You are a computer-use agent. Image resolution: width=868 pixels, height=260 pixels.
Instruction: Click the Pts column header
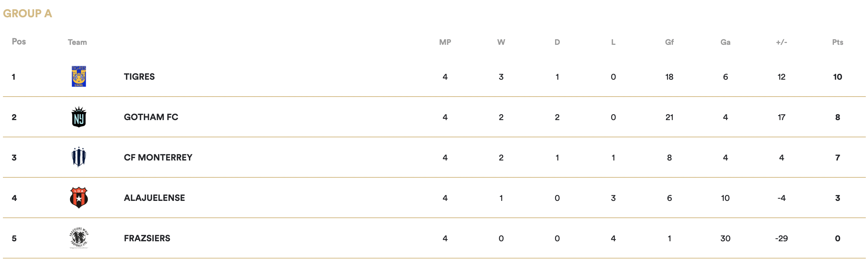pyautogui.click(x=838, y=42)
